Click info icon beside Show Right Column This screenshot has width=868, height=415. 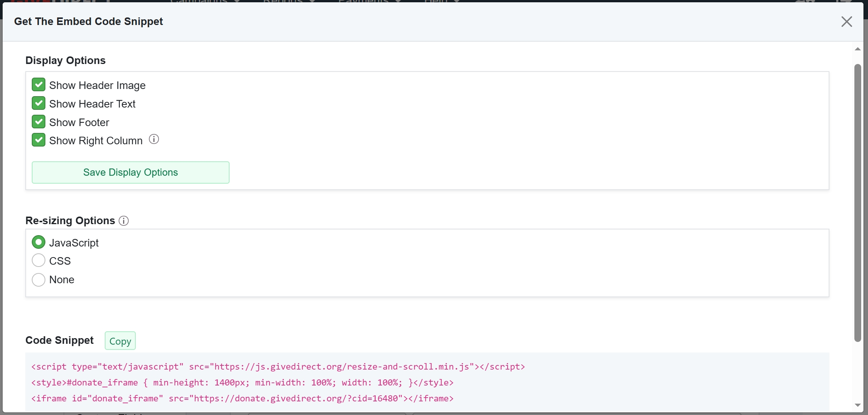coord(154,139)
